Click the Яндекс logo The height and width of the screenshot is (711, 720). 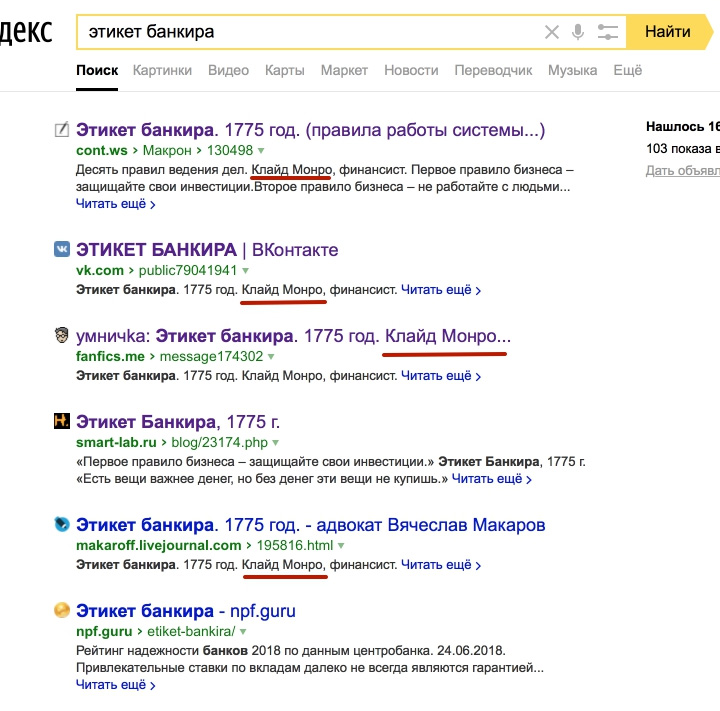(x=26, y=32)
